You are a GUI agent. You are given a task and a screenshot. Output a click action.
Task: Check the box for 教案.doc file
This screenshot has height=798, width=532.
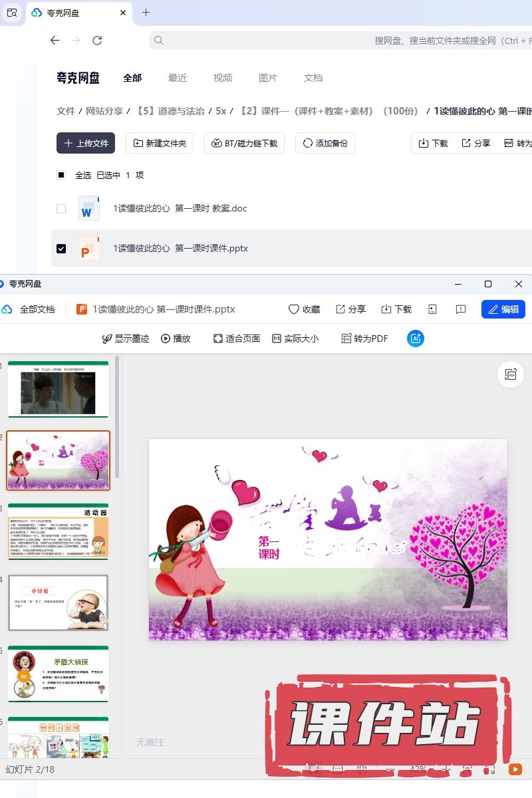tap(61, 209)
